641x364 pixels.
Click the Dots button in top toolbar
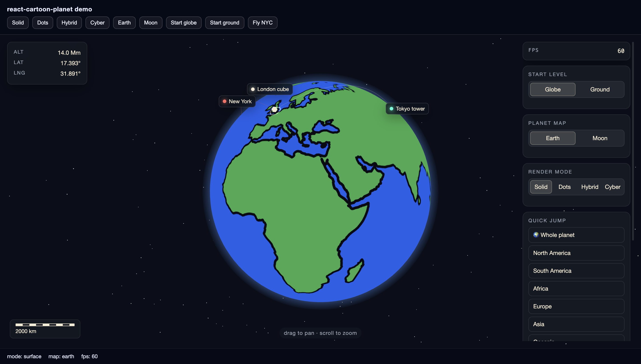(x=43, y=23)
